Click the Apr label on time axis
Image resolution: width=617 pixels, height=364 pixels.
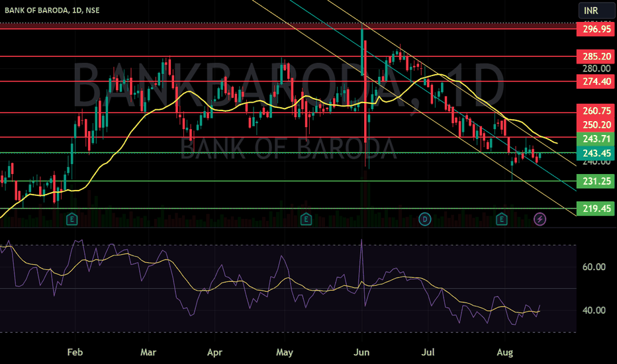coord(215,352)
